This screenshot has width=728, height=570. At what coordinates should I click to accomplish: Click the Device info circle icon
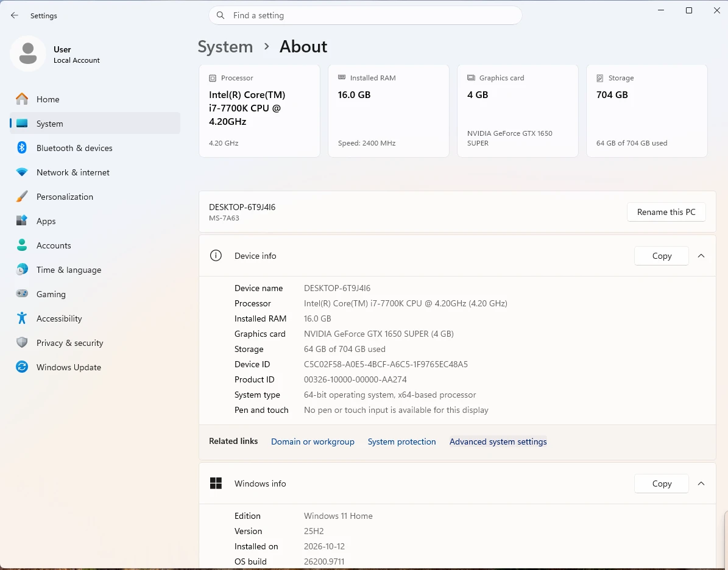(x=216, y=255)
